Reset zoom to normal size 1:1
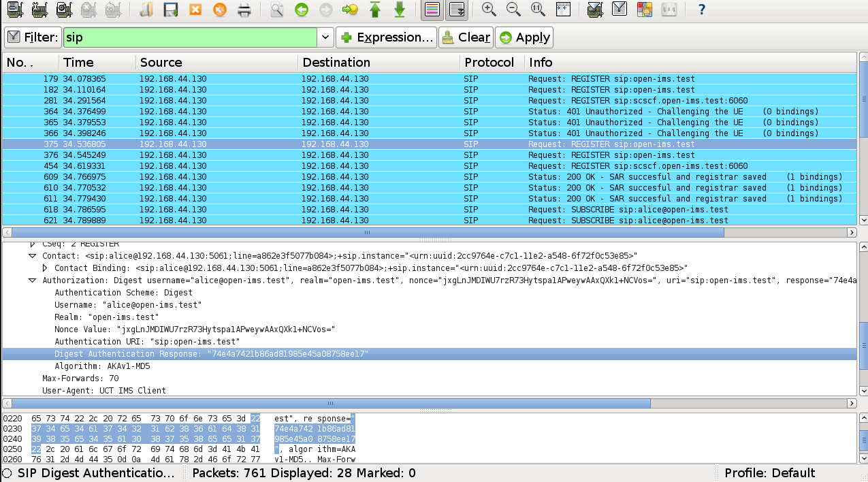The width and height of the screenshot is (868, 482). pos(538,10)
